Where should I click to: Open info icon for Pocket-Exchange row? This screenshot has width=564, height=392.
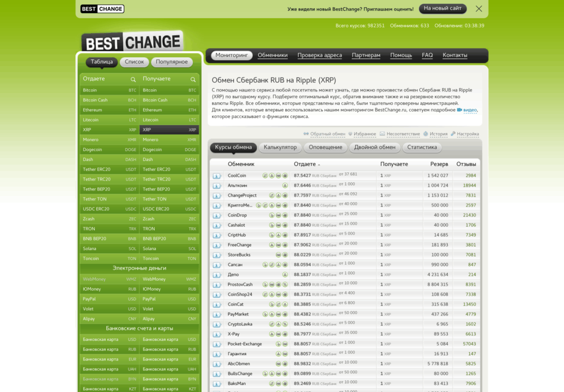coord(217,344)
